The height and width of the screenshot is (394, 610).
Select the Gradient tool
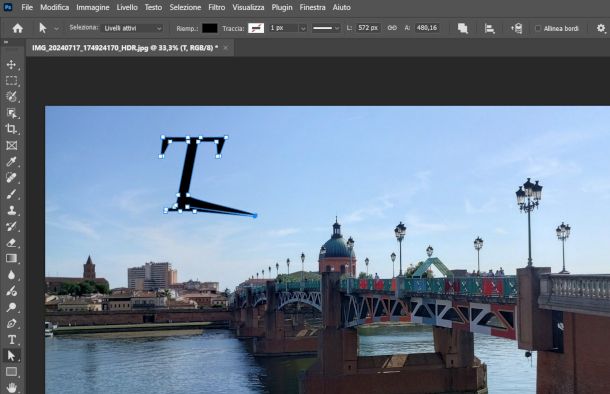pyautogui.click(x=11, y=259)
